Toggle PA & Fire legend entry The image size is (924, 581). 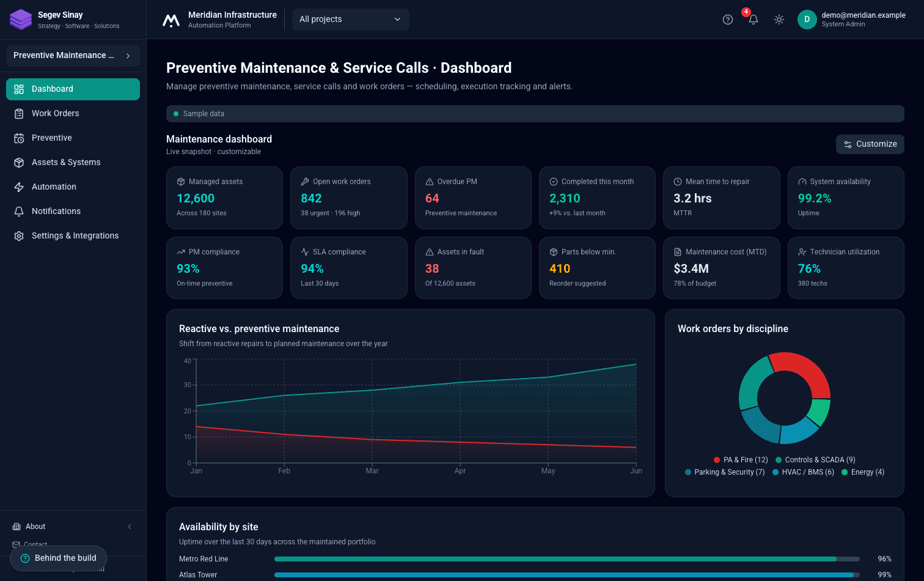[741, 460]
